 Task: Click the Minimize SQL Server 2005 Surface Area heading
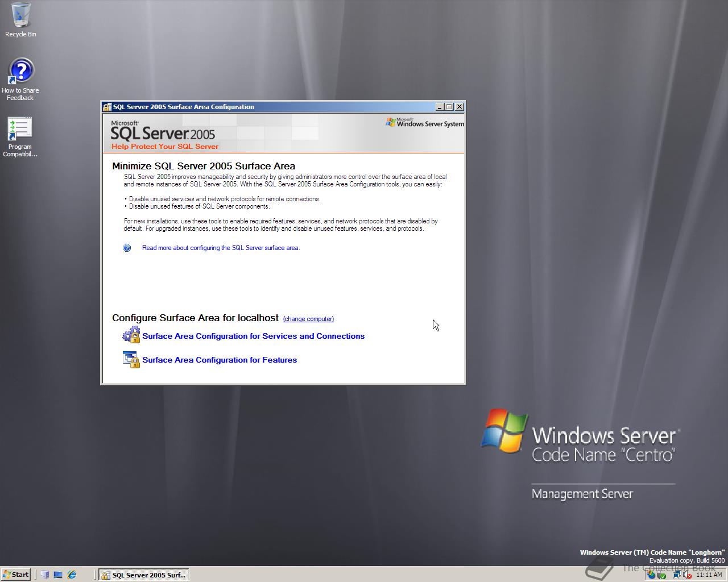(204, 166)
